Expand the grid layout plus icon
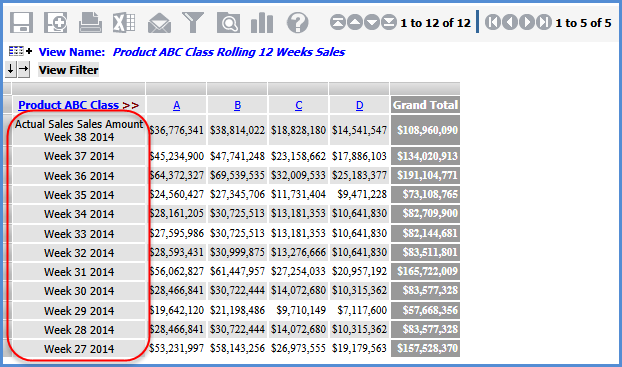622x367 pixels. (x=20, y=51)
